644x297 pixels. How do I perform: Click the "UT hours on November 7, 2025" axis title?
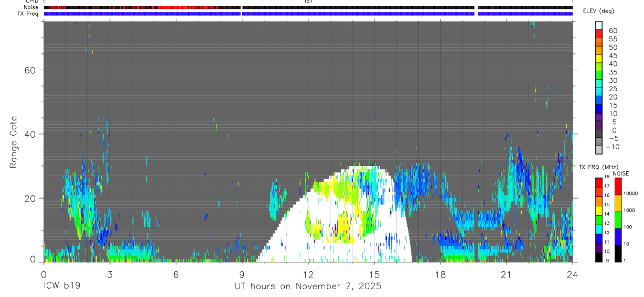tap(308, 286)
